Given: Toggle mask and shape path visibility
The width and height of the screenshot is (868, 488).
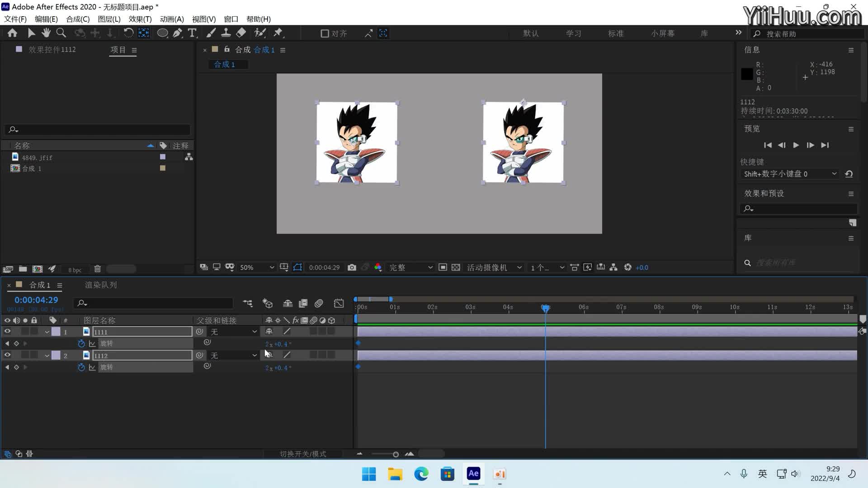Looking at the screenshot, I should [297, 267].
